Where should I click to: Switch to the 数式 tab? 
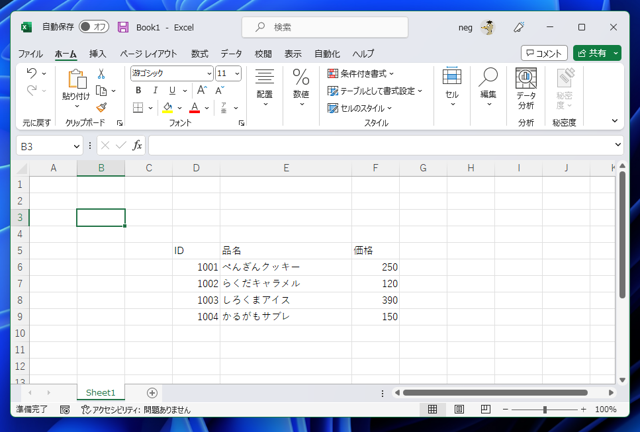pyautogui.click(x=200, y=53)
